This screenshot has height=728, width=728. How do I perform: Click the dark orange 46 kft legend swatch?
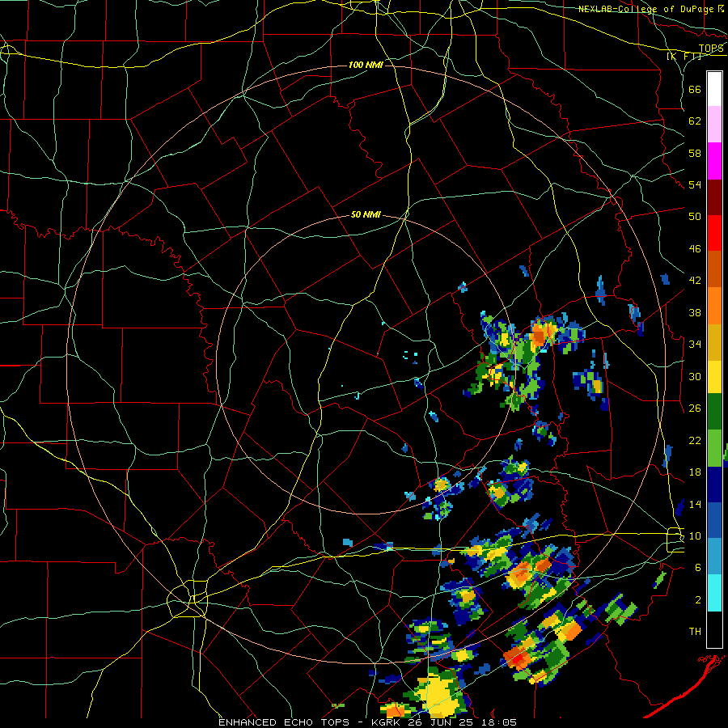point(714,269)
